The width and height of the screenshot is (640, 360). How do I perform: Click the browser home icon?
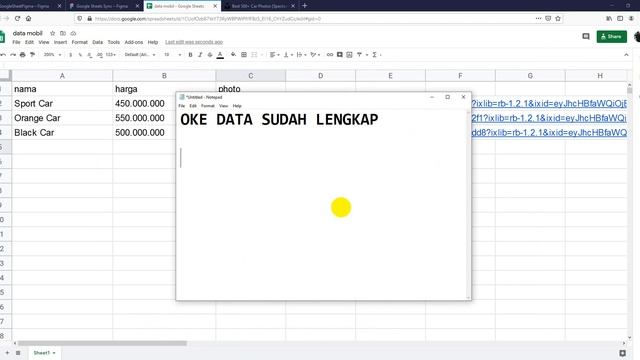[29, 18]
